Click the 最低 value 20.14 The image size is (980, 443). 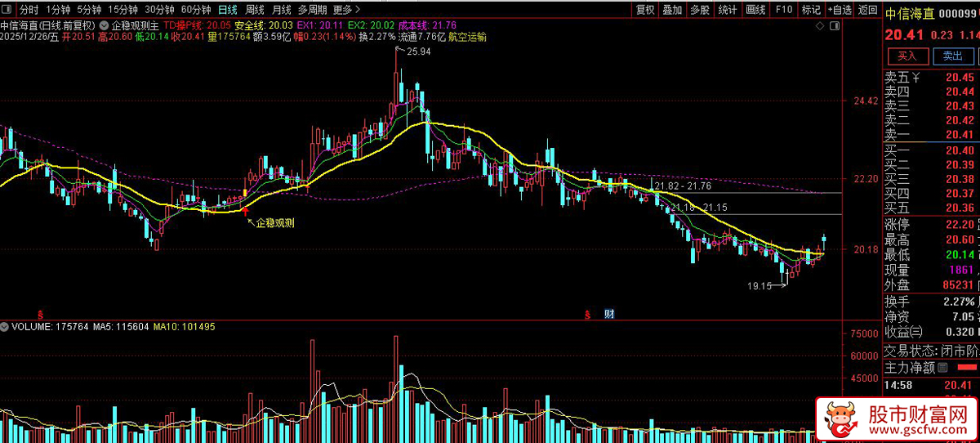point(960,255)
